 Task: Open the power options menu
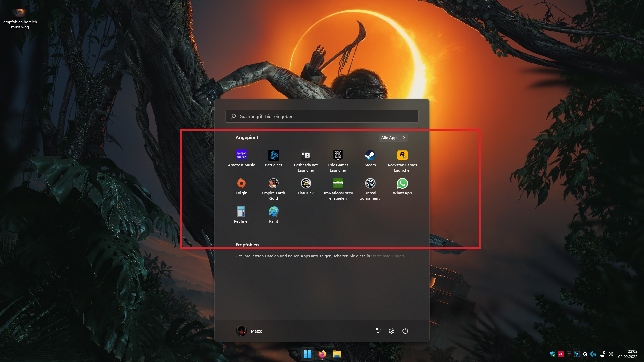tap(405, 331)
